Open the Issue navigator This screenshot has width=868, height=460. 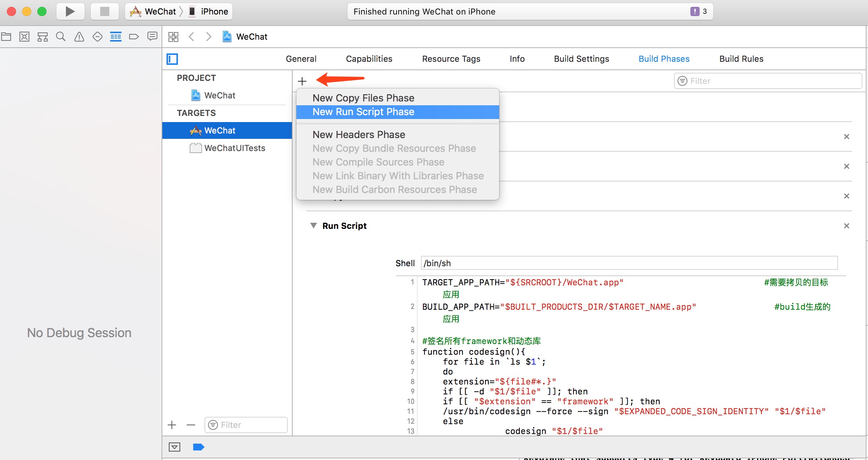coord(79,37)
